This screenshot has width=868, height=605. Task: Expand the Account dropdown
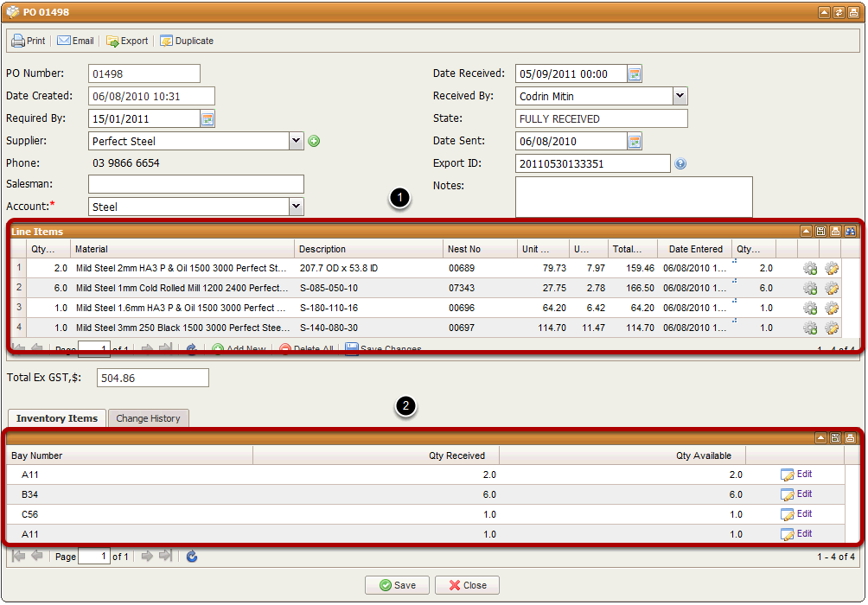[x=296, y=206]
